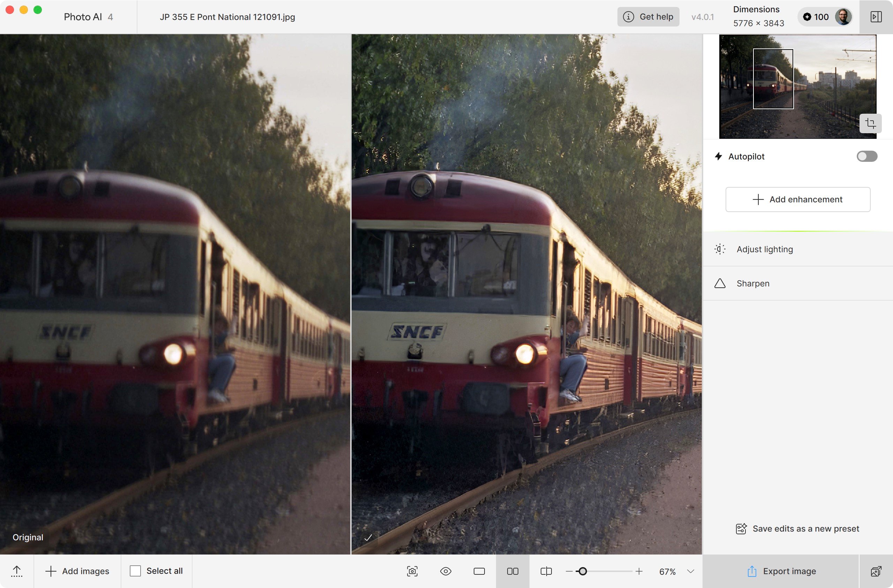The image size is (893, 588).
Task: Open the Photo AI image count tab
Action: coord(88,17)
